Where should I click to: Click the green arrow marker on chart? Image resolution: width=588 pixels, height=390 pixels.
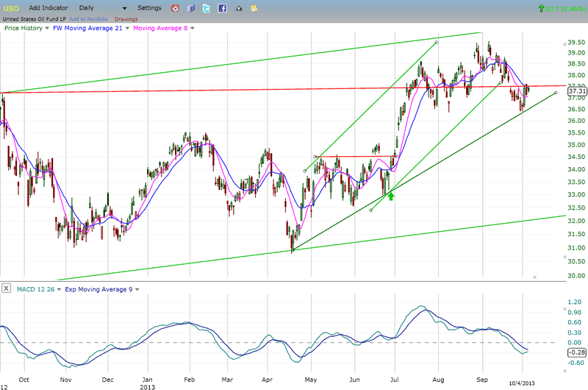point(391,196)
